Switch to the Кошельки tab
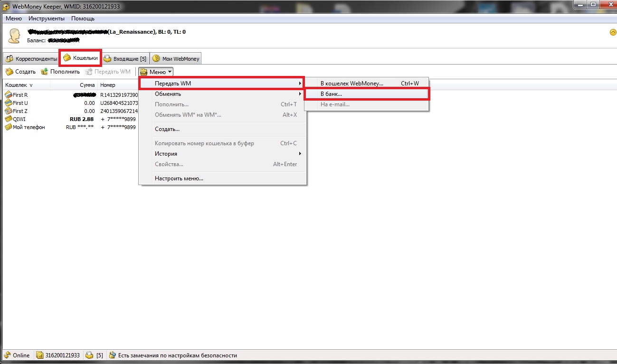The width and height of the screenshot is (617, 364). coord(80,58)
